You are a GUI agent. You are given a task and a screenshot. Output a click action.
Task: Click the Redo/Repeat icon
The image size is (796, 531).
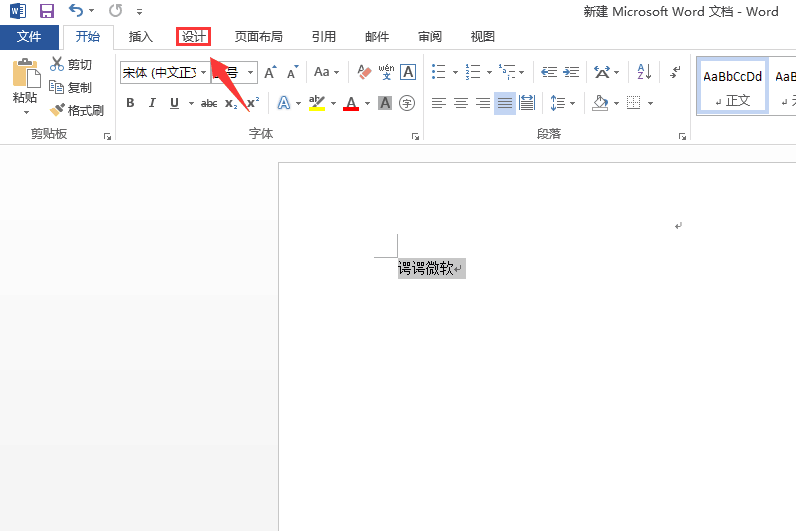point(116,10)
